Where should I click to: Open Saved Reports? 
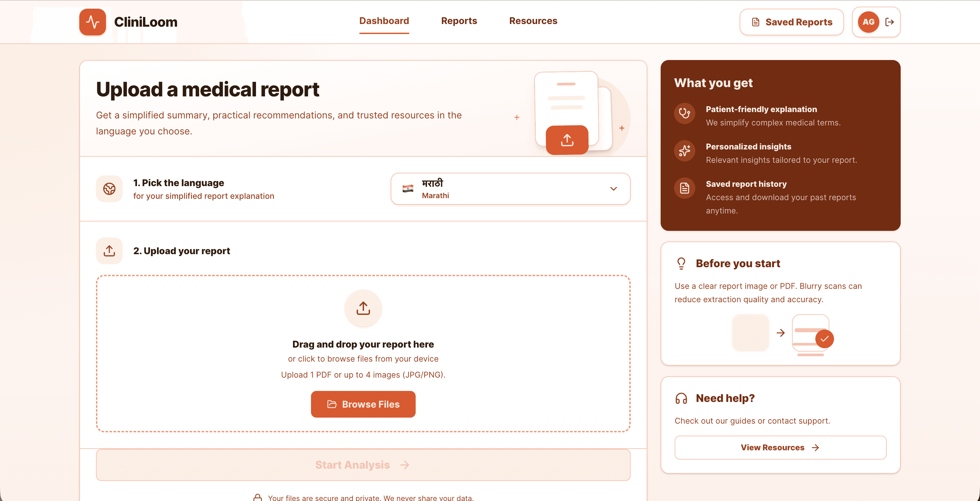(791, 22)
